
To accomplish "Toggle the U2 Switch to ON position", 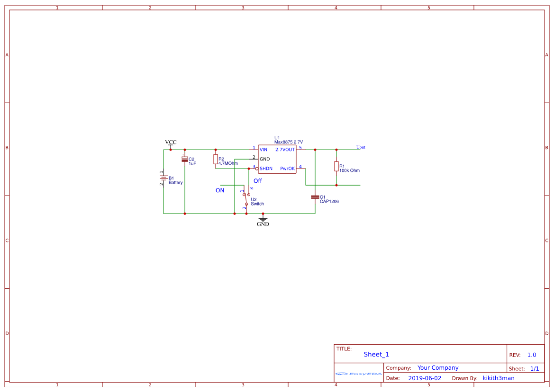I will coord(244,194).
